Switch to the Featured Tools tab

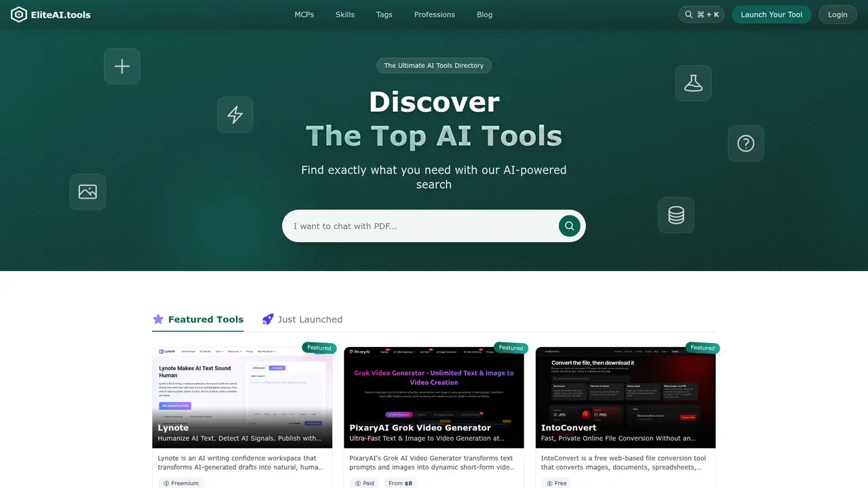198,319
